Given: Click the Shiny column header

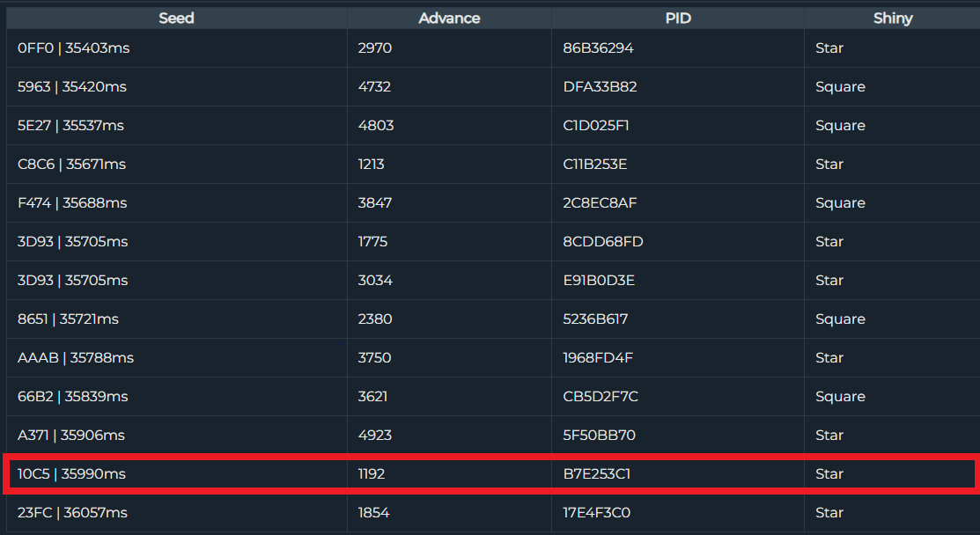Looking at the screenshot, I should 893,18.
